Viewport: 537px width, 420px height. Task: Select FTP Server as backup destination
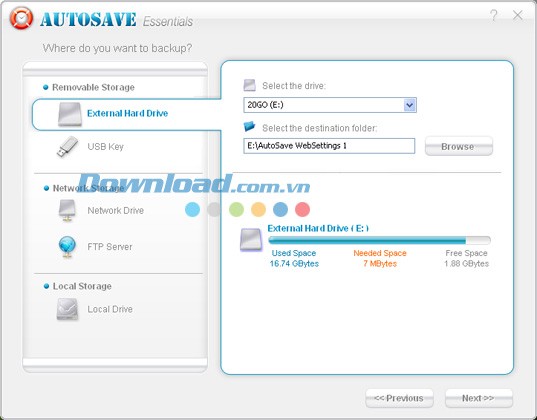click(110, 247)
